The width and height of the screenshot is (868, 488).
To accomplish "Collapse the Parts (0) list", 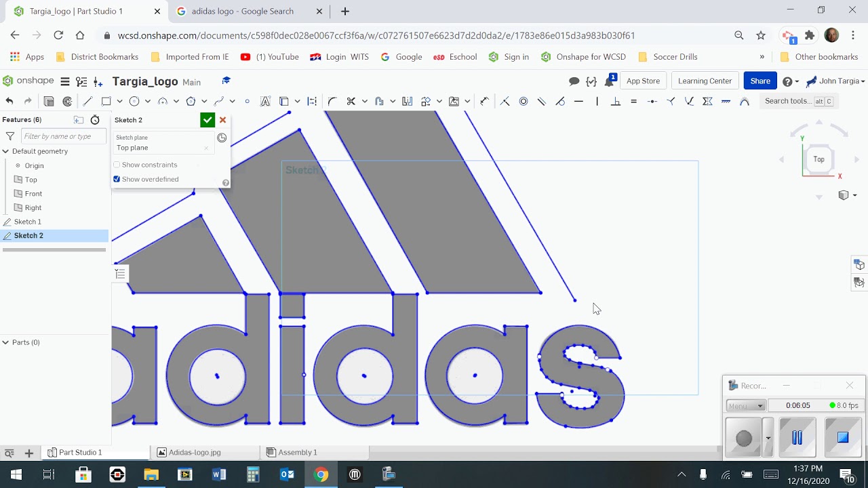I will (x=5, y=342).
